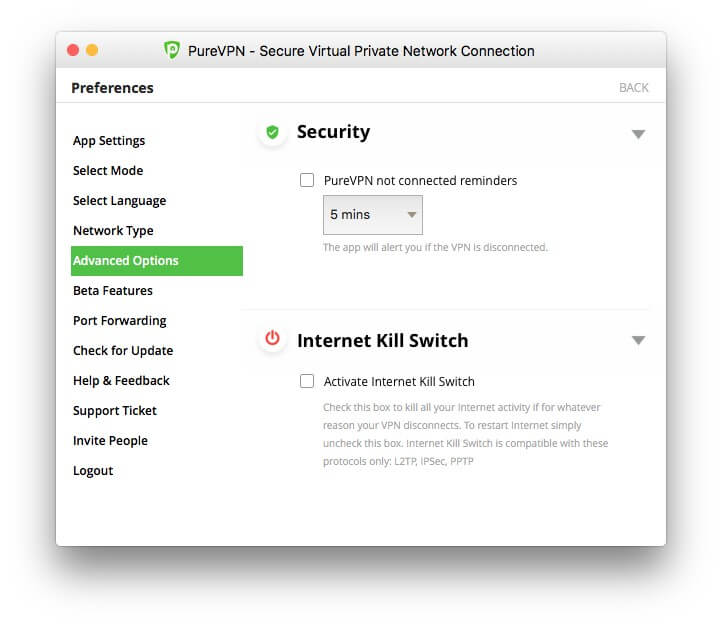Open Beta Features section
722x626 pixels.
point(113,291)
